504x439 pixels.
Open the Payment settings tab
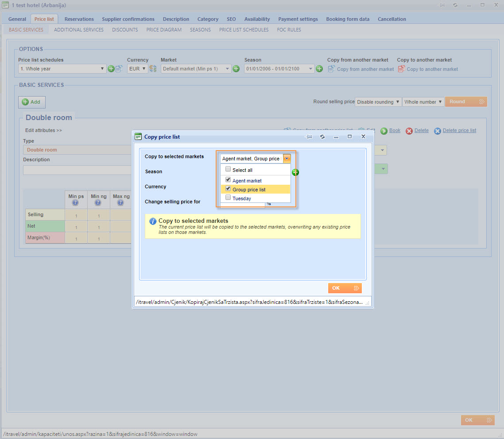[x=298, y=19]
